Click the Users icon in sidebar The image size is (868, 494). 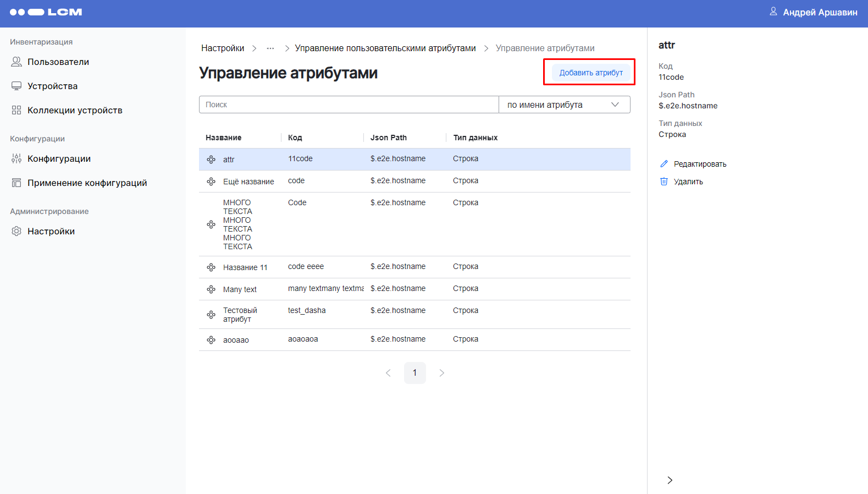tap(16, 62)
